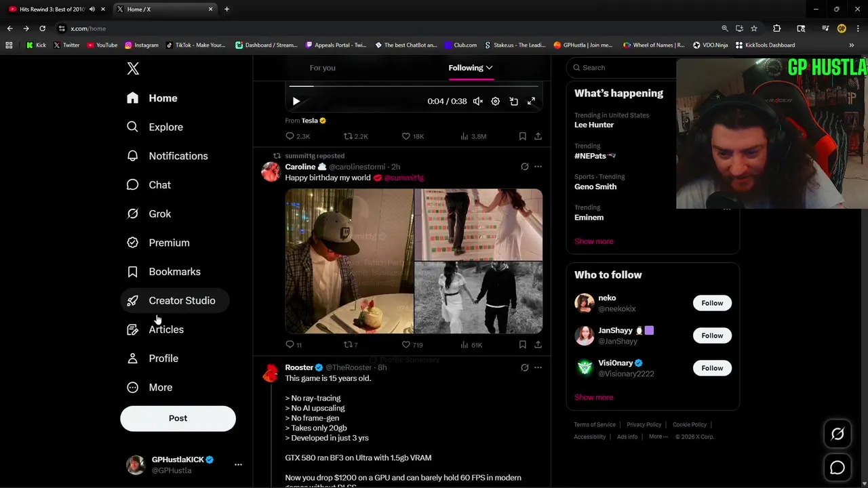The height and width of the screenshot is (488, 868).
Task: Expand the bookmarks bar overflow chevron
Action: (852, 45)
